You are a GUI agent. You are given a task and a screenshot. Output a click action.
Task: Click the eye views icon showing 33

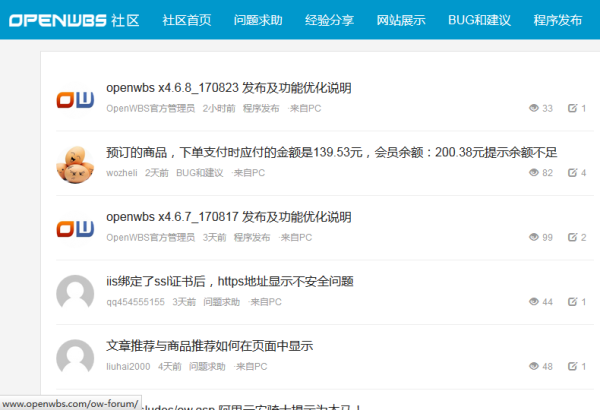[533, 108]
